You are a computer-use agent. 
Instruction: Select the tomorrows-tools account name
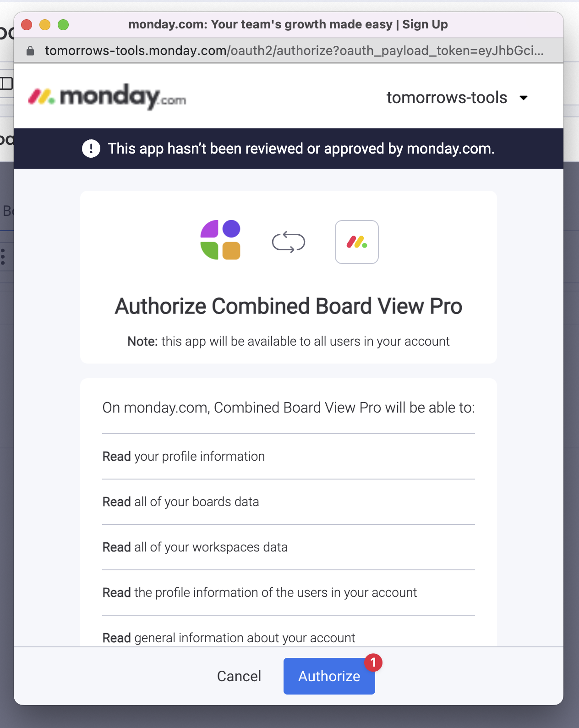tap(447, 98)
